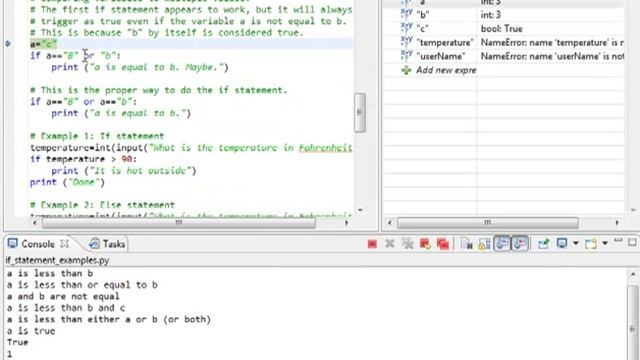Click Expressions panel scrollbar left arrow
This screenshot has width=640, height=360.
click(389, 222)
